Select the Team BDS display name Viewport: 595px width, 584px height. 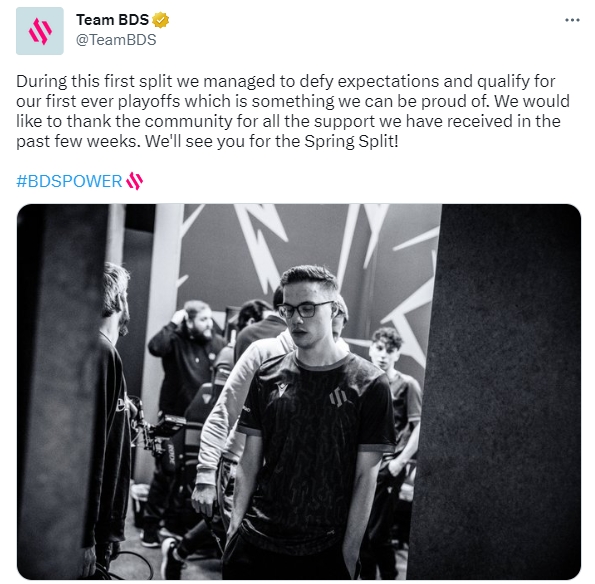(112, 20)
